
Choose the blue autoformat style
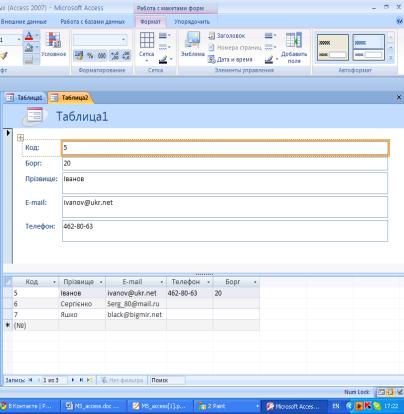(368, 47)
